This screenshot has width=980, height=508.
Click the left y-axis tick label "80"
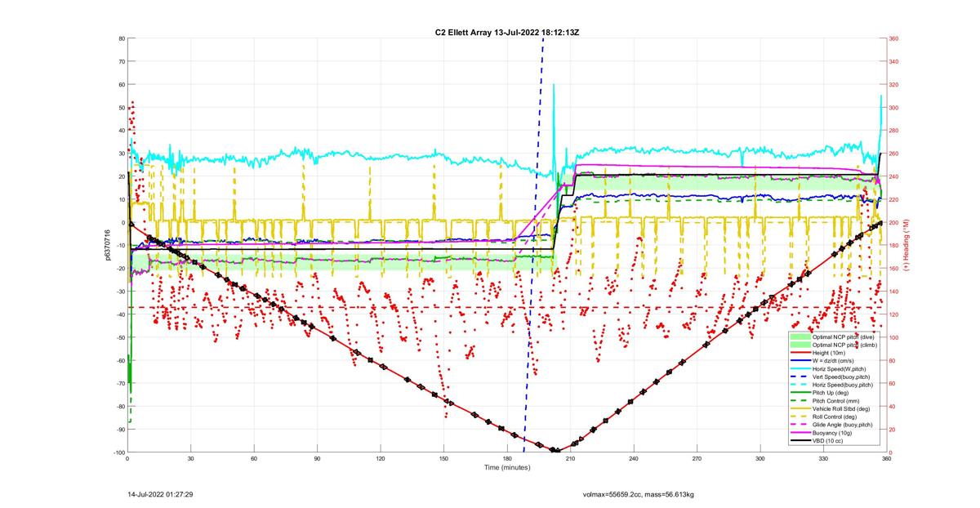(121, 38)
